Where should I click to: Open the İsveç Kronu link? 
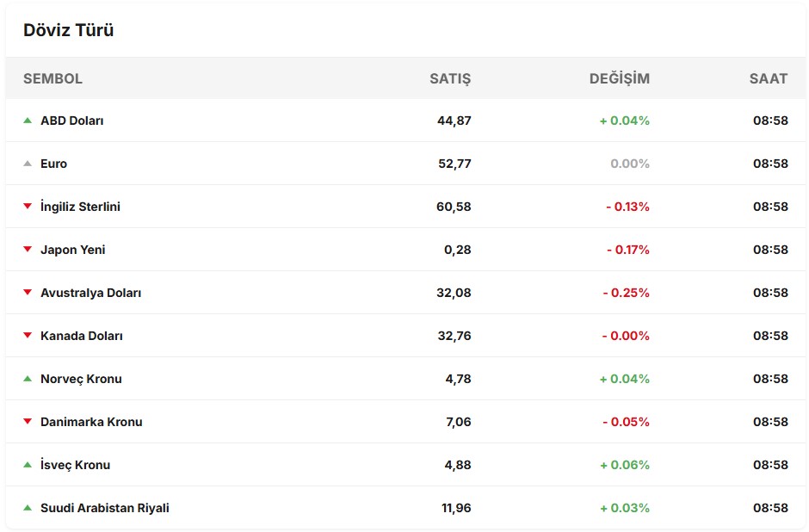click(x=75, y=465)
